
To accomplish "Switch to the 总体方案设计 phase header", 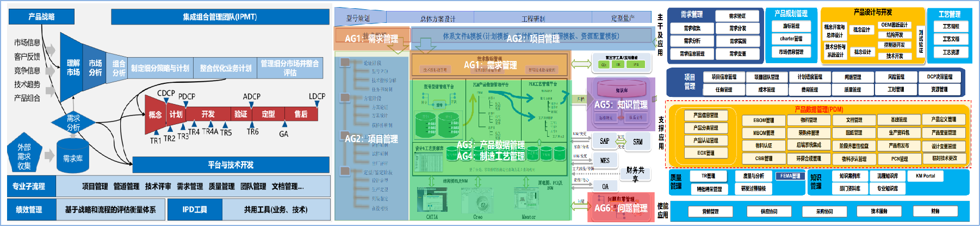I will pos(438,18).
